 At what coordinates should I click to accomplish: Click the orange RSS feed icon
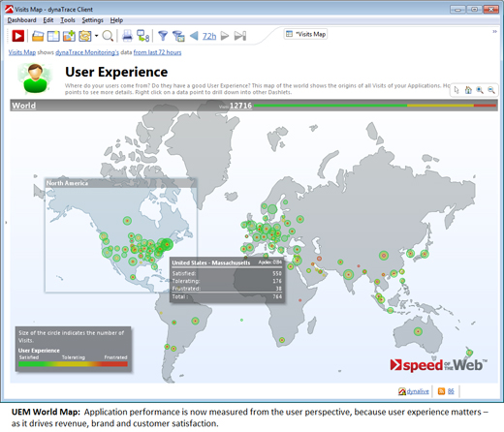441,391
